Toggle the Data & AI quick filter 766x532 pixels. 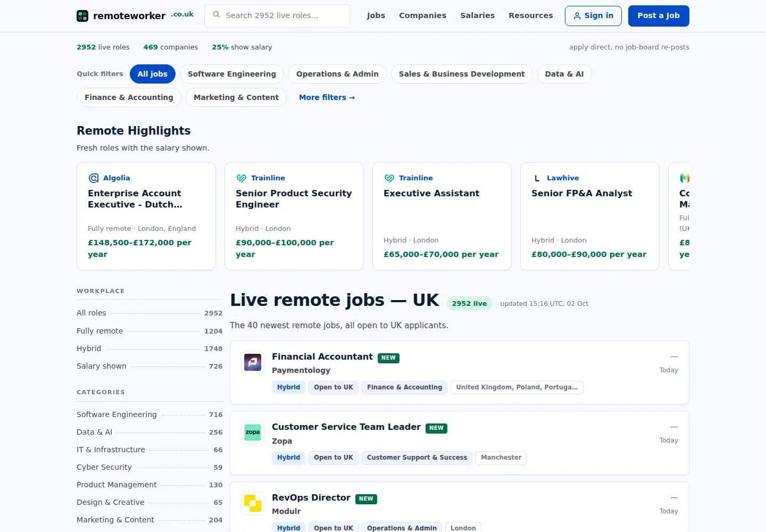564,74
